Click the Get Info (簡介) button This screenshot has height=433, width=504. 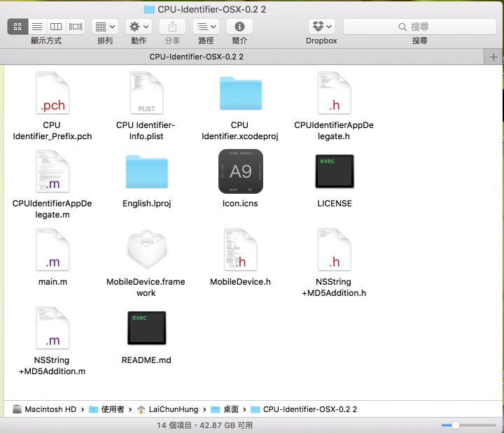[x=239, y=27]
